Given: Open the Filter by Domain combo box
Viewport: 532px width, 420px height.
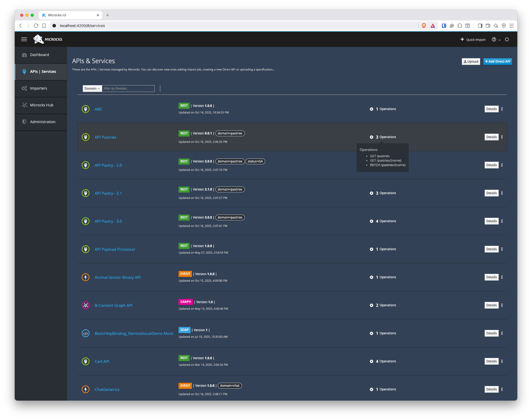Looking at the screenshot, I should pos(128,89).
